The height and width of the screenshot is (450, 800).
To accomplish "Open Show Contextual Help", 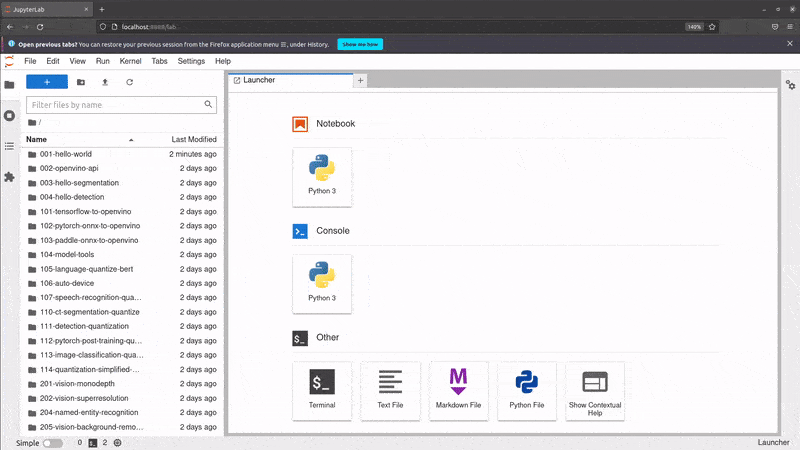I will [x=595, y=391].
